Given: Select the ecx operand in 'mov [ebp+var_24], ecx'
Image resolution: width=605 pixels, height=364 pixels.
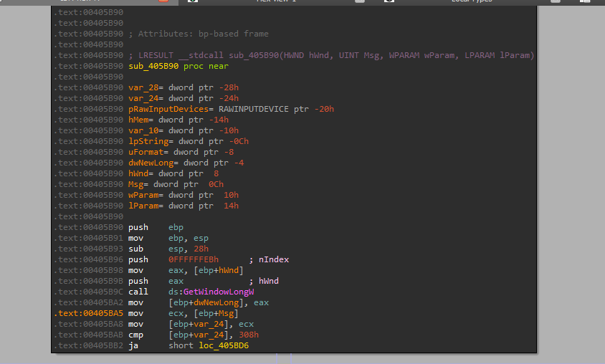Looking at the screenshot, I should 246,325.
